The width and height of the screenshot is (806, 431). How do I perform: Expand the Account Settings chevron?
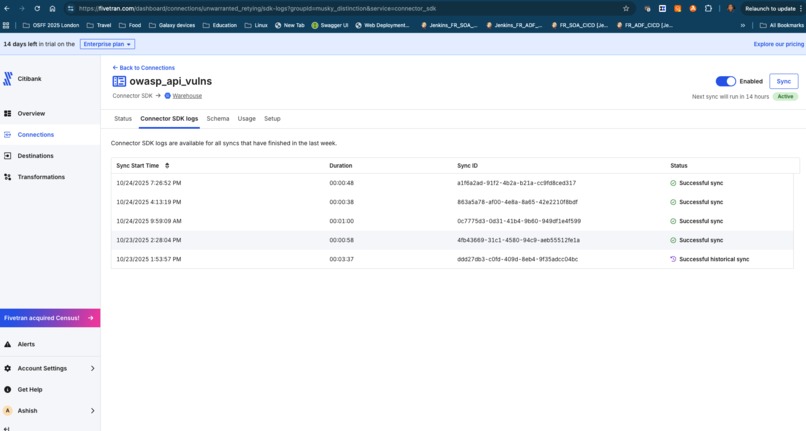pyautogui.click(x=93, y=368)
